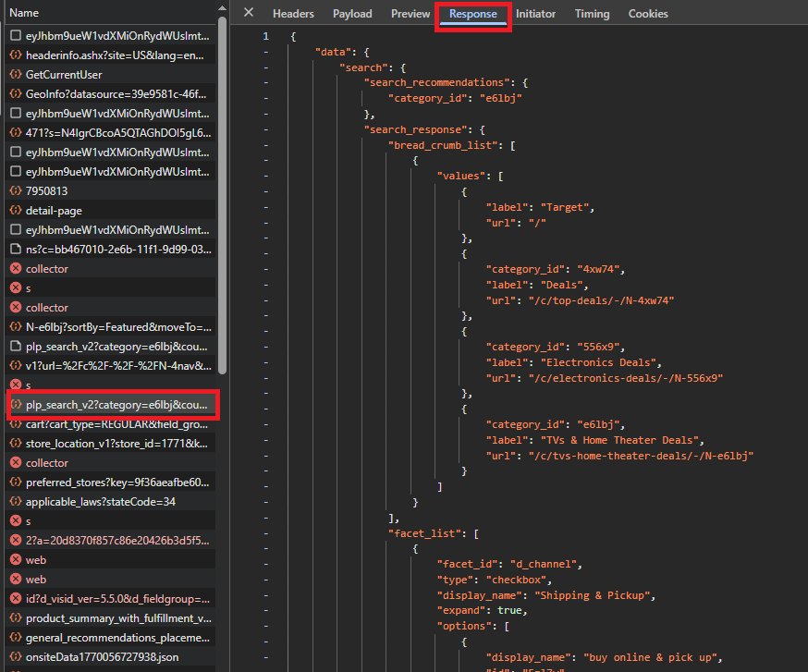Open the Cookies tab
808x672 pixels.
coord(648,14)
